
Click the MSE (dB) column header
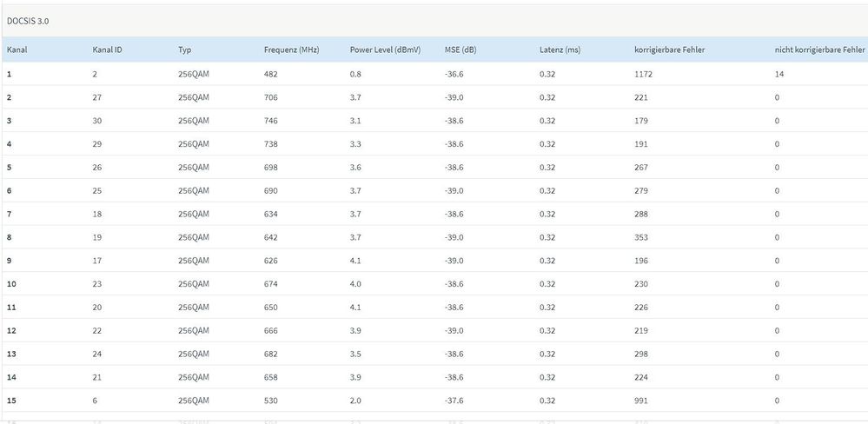click(x=461, y=50)
